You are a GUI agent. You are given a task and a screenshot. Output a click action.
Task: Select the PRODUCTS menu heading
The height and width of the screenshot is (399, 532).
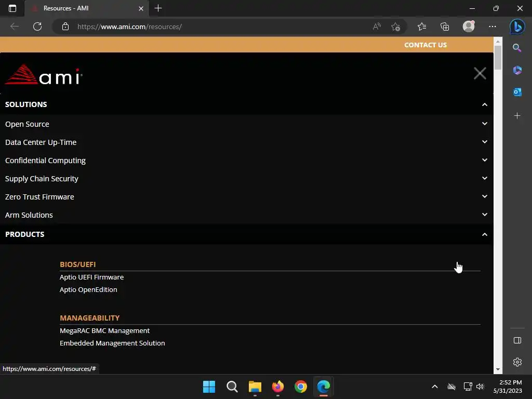[25, 234]
